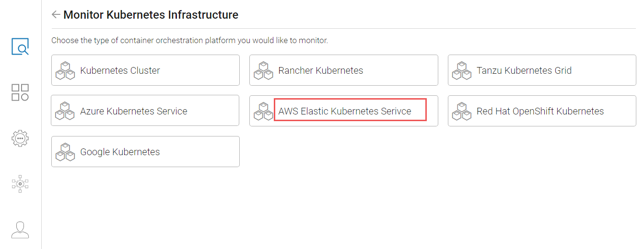Click the cubes icon for AWS Elastic Kubernetes
The height and width of the screenshot is (249, 644).
coord(263,111)
